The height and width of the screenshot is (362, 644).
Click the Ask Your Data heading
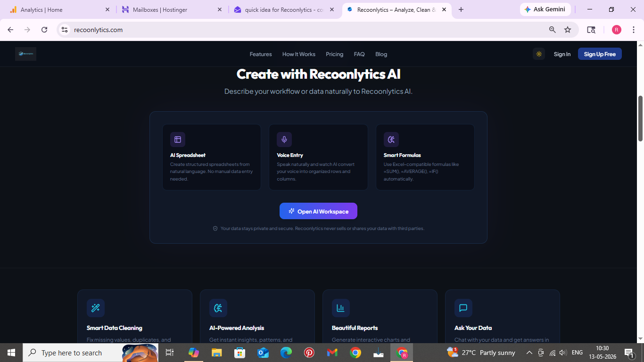pos(473,328)
